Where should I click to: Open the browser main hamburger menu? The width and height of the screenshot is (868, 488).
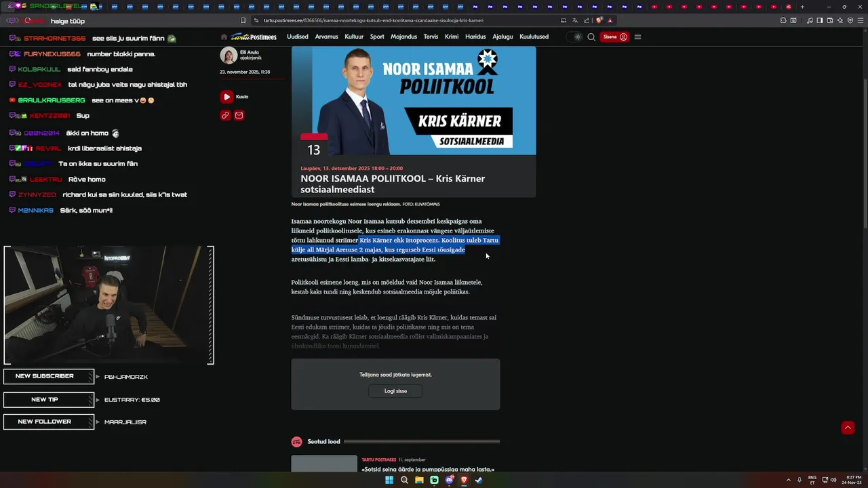click(861, 20)
